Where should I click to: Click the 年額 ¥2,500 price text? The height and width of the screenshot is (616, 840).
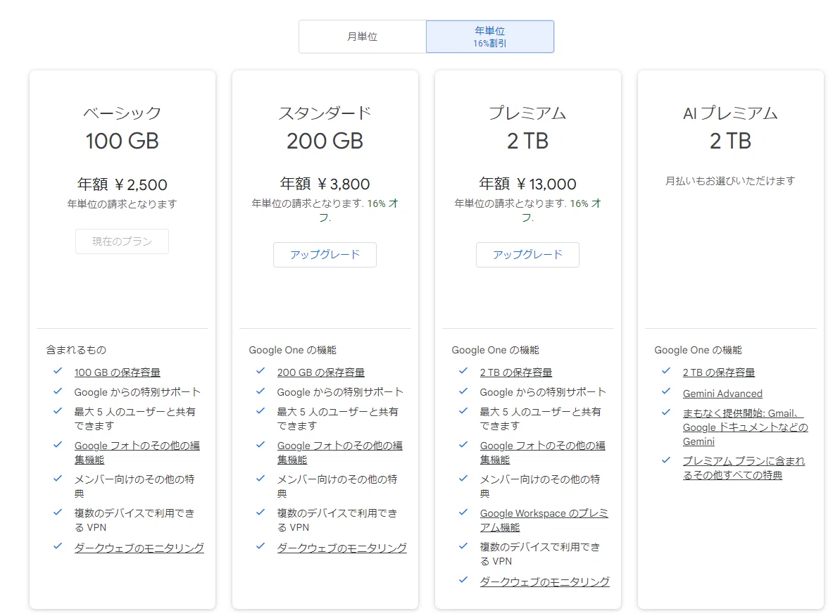122,184
